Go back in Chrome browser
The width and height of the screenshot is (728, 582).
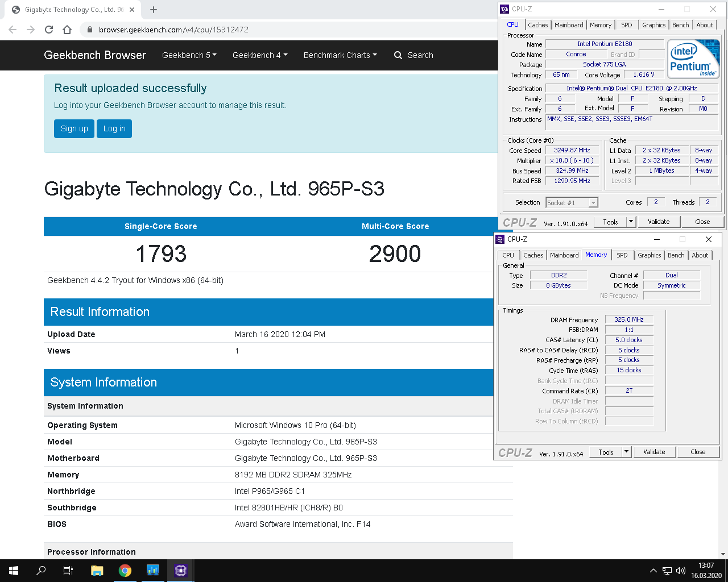[13, 30]
